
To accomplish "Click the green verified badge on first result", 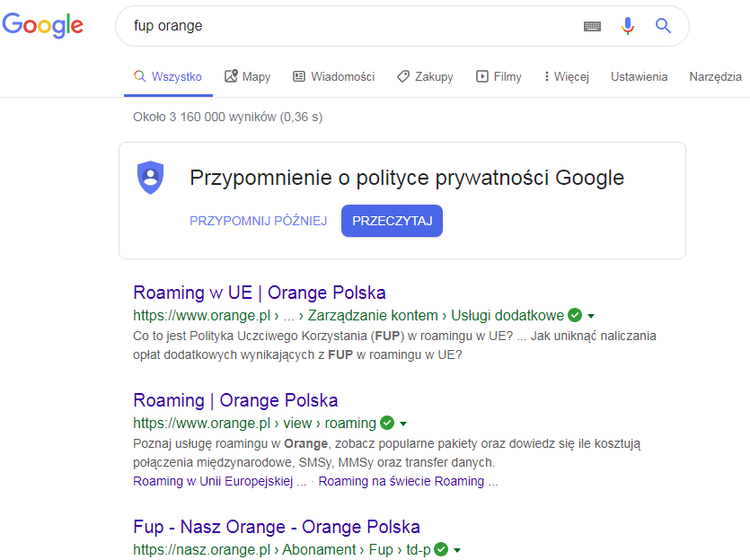I will (574, 315).
